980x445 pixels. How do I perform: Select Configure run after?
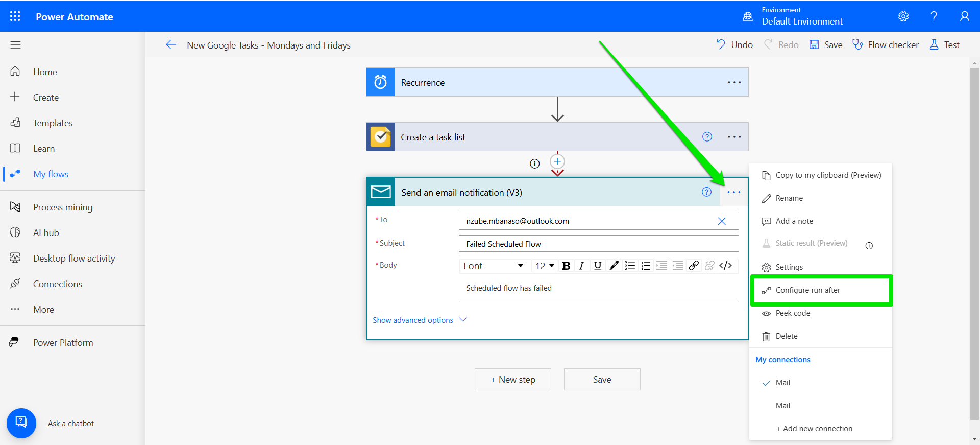tap(821, 290)
